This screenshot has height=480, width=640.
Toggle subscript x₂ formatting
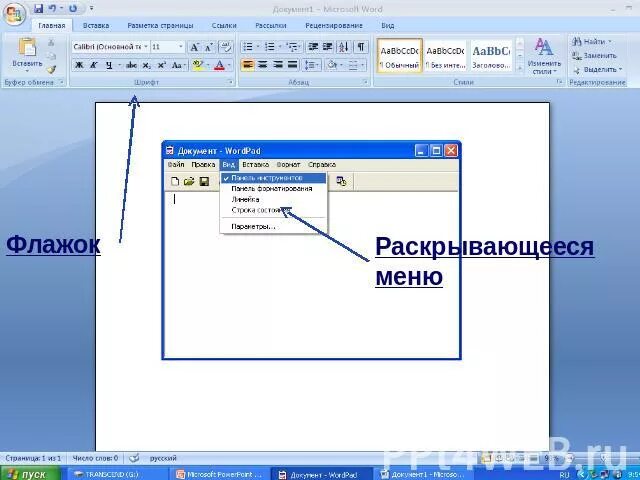point(147,65)
